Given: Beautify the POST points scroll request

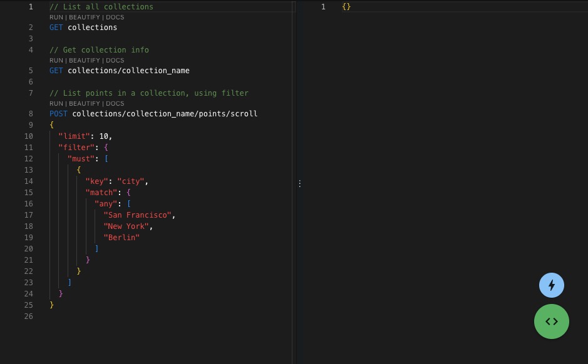Looking at the screenshot, I should point(84,103).
